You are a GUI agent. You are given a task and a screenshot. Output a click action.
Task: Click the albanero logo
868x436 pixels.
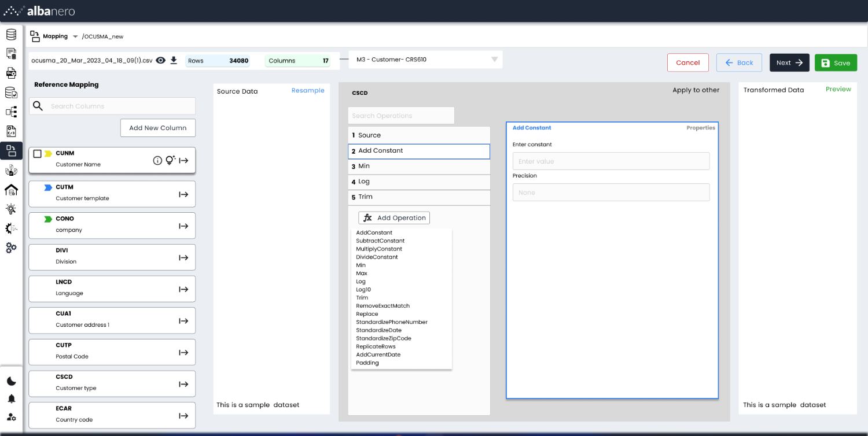39,11
